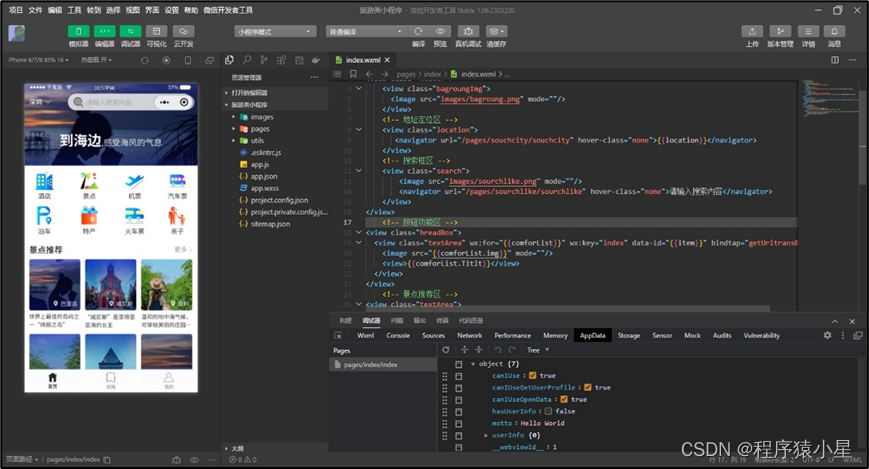
Task: Refresh the AppData tree
Action: pos(446,350)
